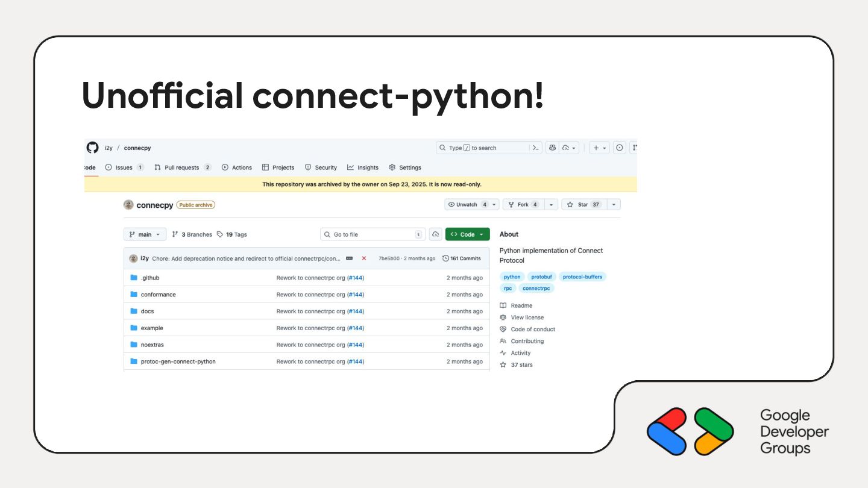Open commit hash 7be5b00
This screenshot has width=868, height=488.
tap(389, 258)
